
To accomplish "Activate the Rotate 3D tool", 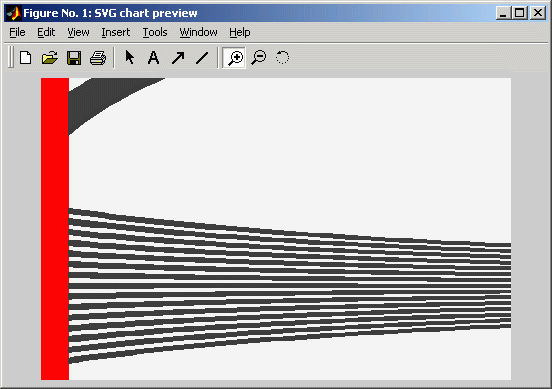I will pyautogui.click(x=282, y=57).
